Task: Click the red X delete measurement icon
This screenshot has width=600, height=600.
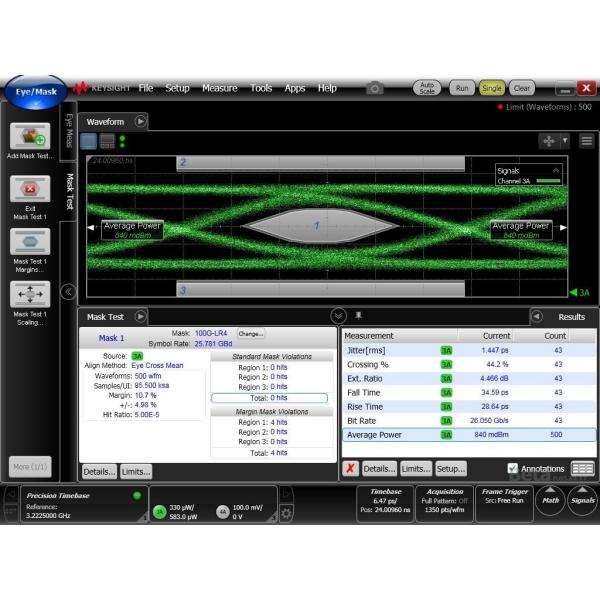Action: click(350, 468)
